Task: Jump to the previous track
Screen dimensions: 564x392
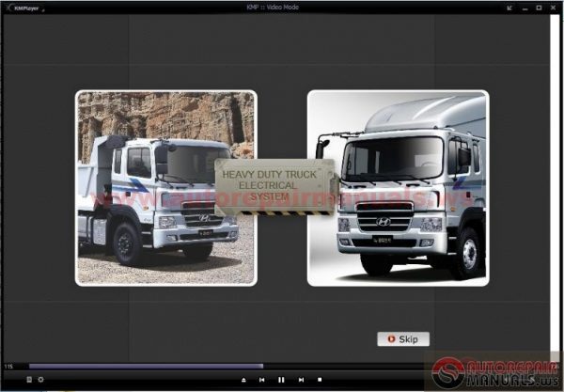Action: click(x=262, y=380)
